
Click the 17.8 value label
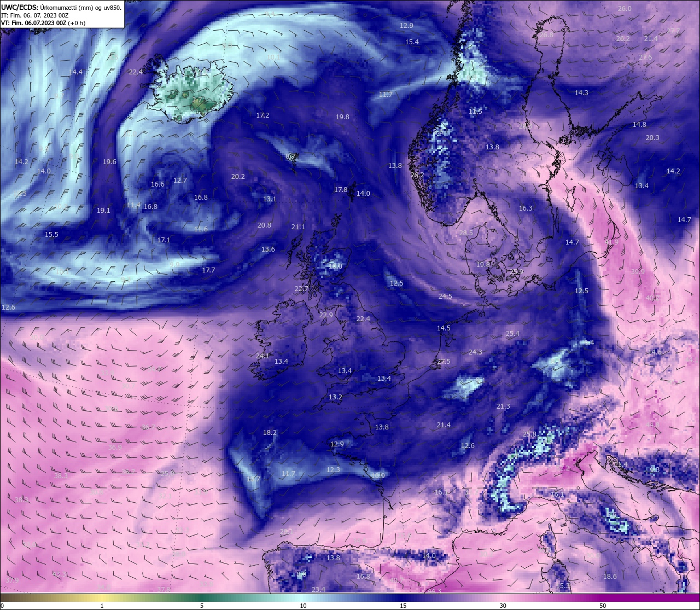[x=341, y=190]
